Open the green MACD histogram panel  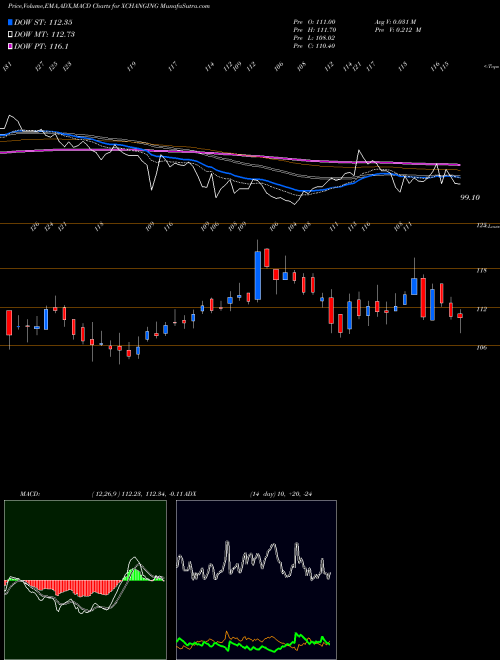(x=85, y=580)
